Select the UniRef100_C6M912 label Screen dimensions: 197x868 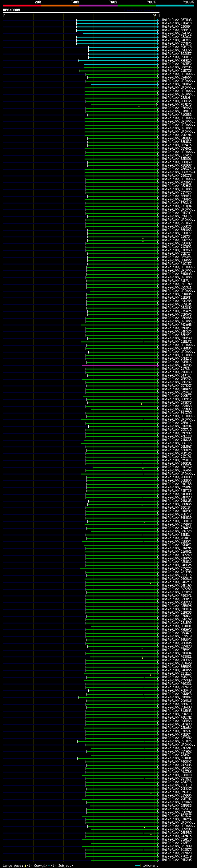coord(177,399)
